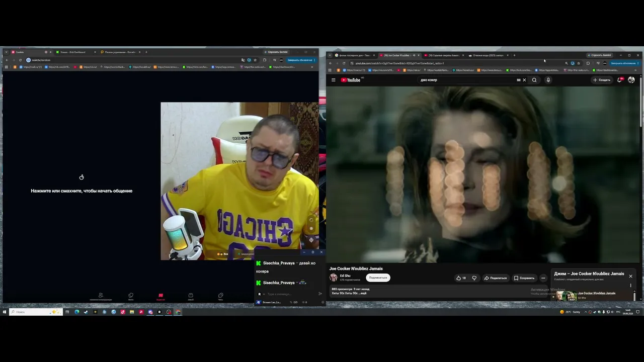This screenshot has height=362, width=644.
Task: Go to the YouTube home logo
Action: [x=351, y=80]
